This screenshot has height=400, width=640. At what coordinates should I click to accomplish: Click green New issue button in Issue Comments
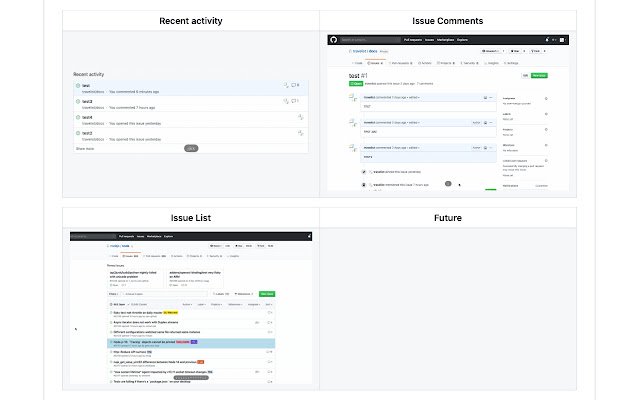539,76
